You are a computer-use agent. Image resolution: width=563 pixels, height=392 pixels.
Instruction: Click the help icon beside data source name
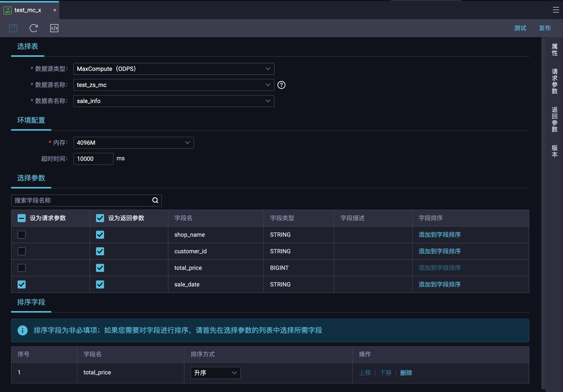click(281, 85)
